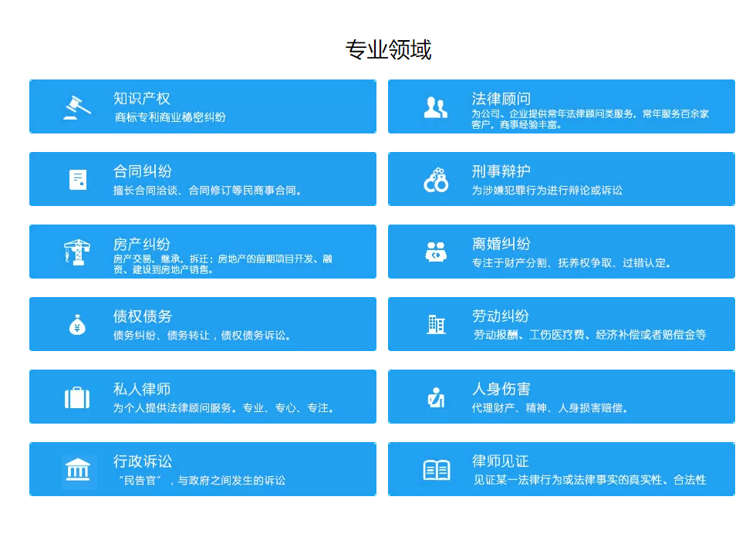Click the 专业领域 page heading

(389, 49)
